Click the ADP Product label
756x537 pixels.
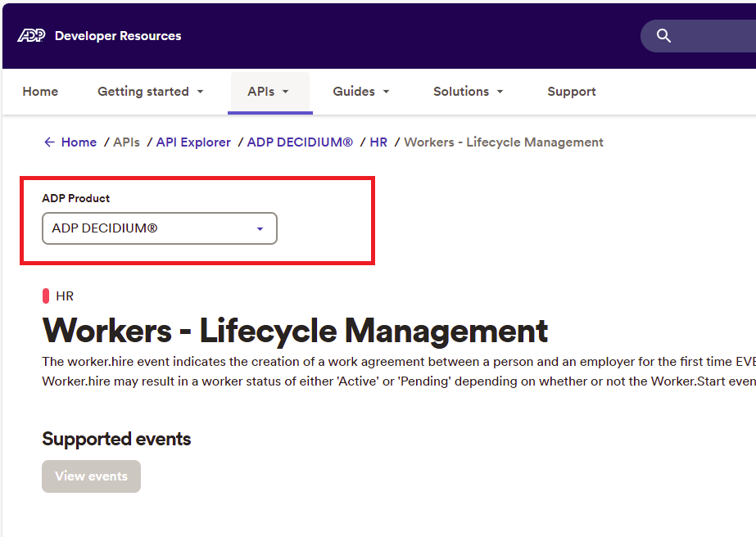[75, 198]
